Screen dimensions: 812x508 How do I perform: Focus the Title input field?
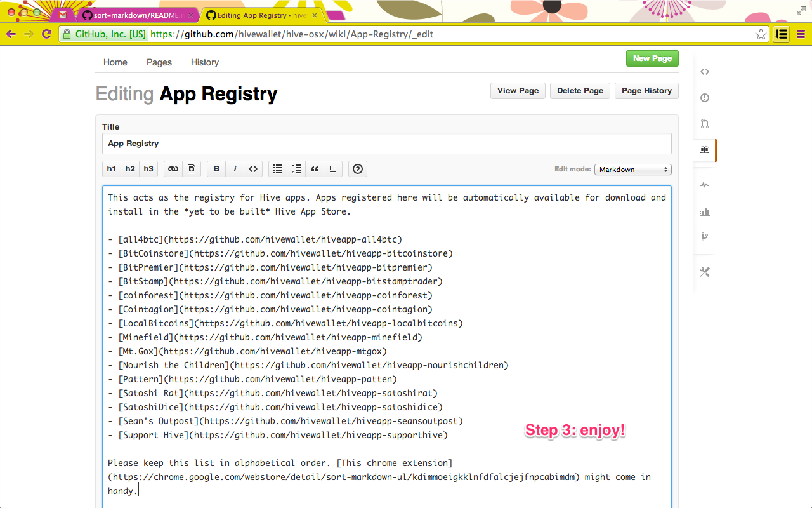point(387,144)
